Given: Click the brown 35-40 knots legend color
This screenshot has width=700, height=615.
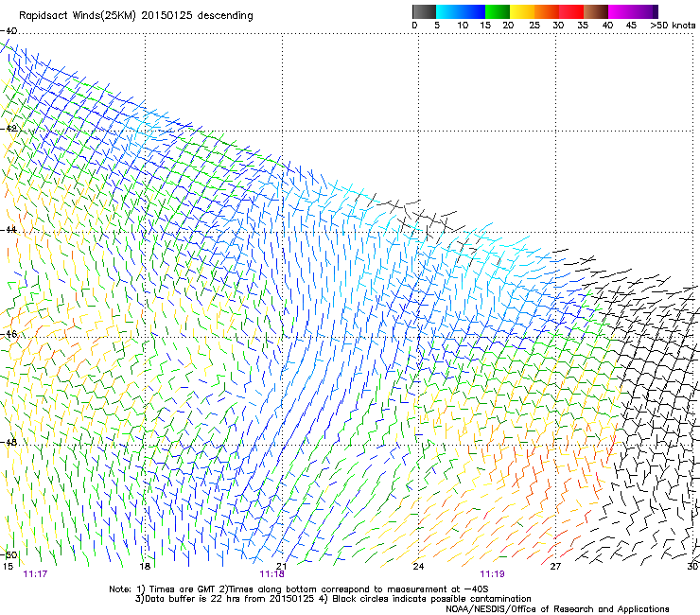Looking at the screenshot, I should [596, 11].
